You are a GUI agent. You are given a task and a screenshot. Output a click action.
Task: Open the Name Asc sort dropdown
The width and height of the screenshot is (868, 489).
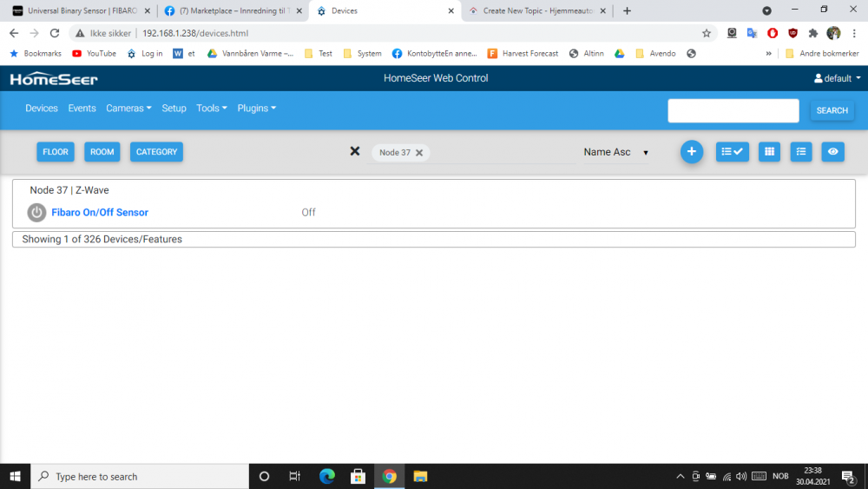point(615,152)
